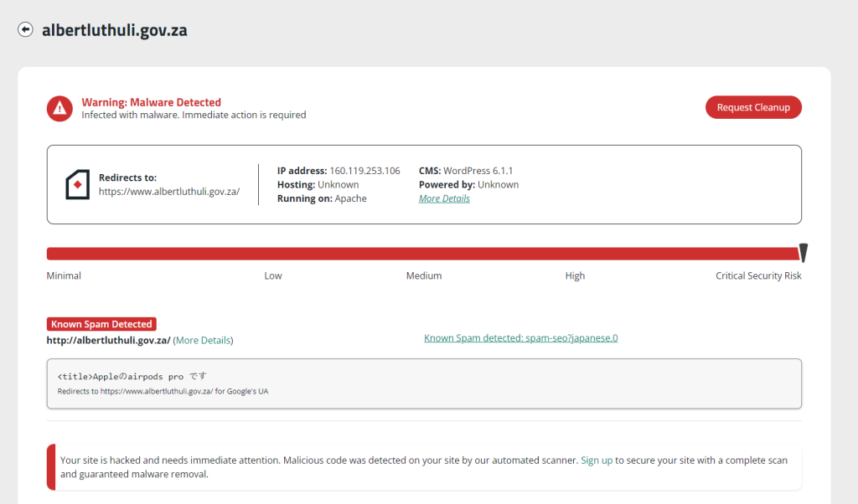The height and width of the screenshot is (504, 858).
Task: Click the Warning: Malware Detected heading
Action: (x=151, y=102)
